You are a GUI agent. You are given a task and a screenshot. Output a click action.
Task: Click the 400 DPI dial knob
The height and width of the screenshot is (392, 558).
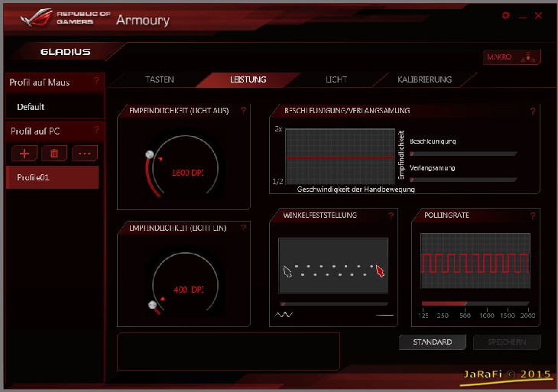(x=152, y=305)
